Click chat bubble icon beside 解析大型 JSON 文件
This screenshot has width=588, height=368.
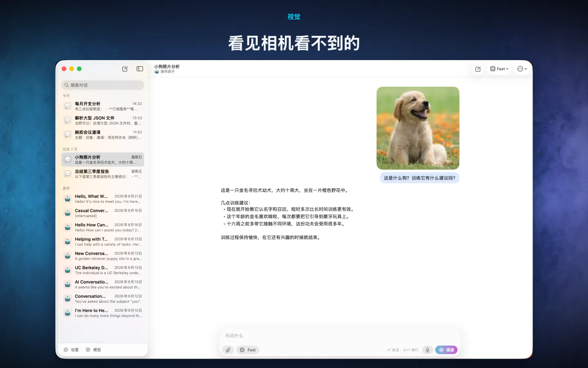[x=68, y=121]
